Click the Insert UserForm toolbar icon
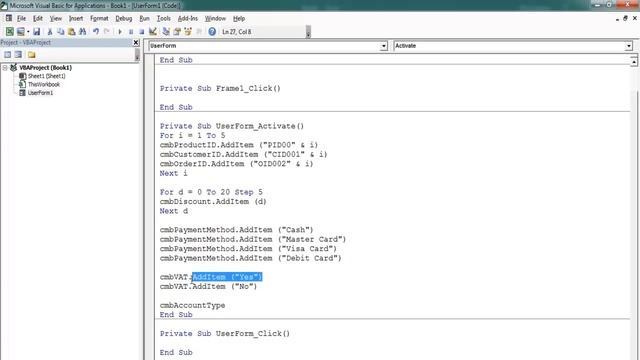 click(20, 31)
